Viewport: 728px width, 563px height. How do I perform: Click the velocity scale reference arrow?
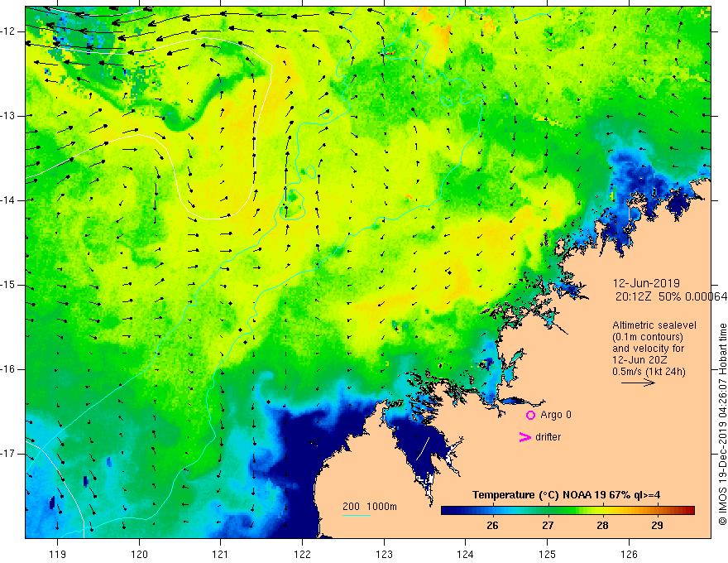(638, 383)
